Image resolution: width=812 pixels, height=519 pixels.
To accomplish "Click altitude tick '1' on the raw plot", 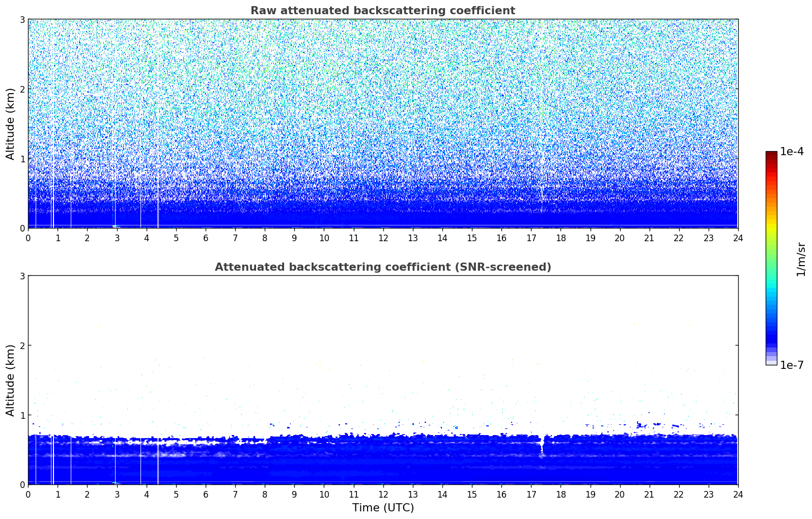I will point(22,159).
